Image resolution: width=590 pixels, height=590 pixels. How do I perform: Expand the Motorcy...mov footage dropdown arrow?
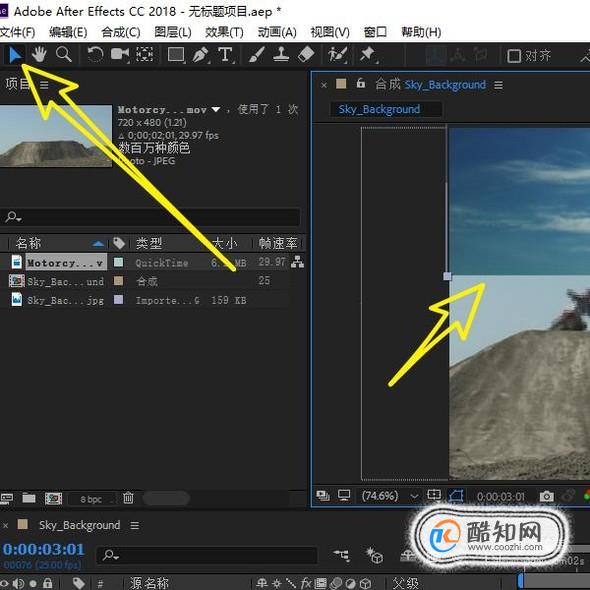click(x=216, y=109)
